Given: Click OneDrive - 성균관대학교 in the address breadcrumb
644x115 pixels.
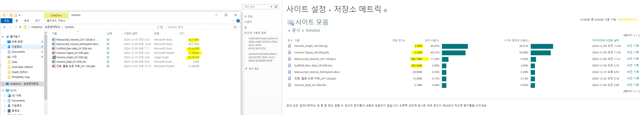Looking at the screenshot, I should [x=46, y=27].
